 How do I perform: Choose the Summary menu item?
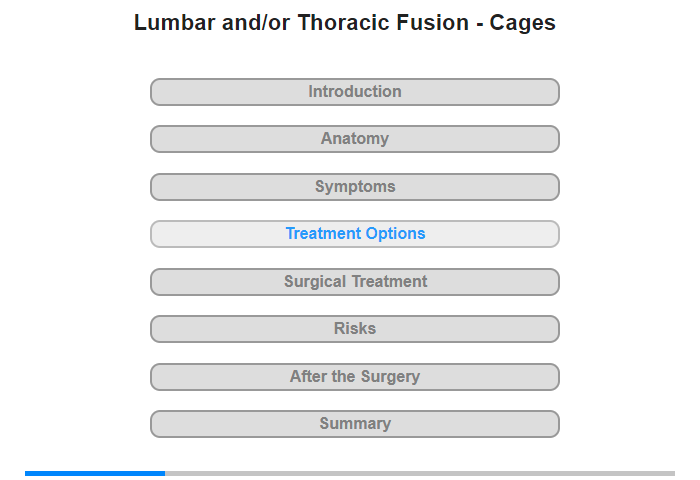pos(354,424)
